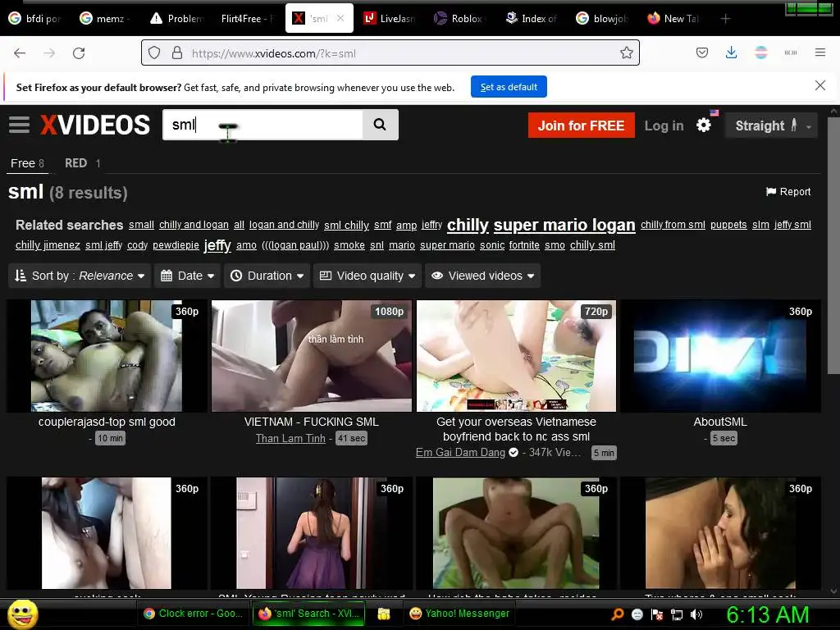Click the site search input field
Image resolution: width=840 pixels, height=630 pixels.
[x=262, y=125]
